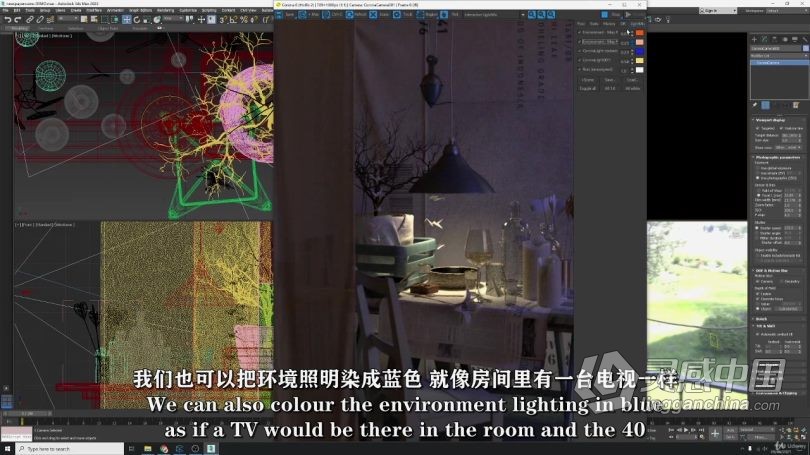
Task: Activate the Select and Scale tool
Action: 146,20
